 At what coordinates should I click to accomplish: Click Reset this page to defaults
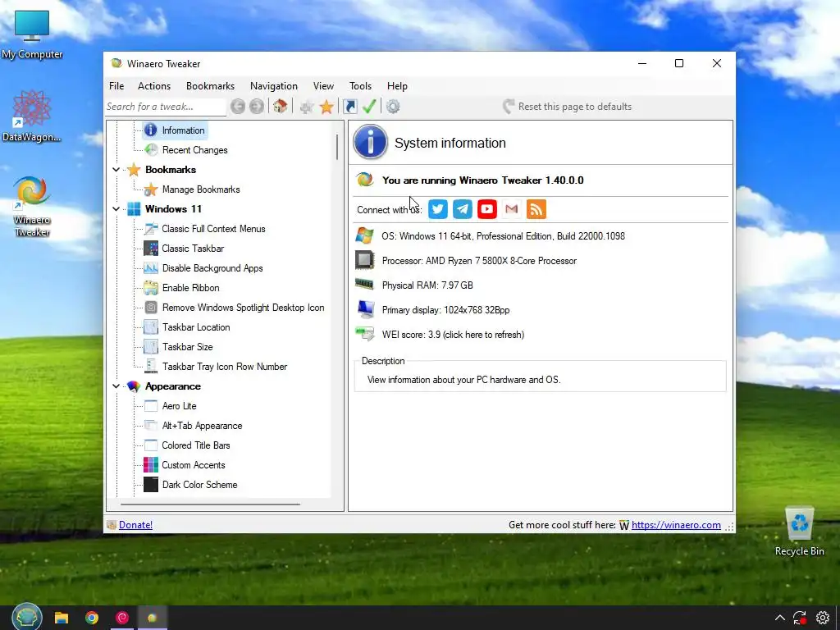567,107
